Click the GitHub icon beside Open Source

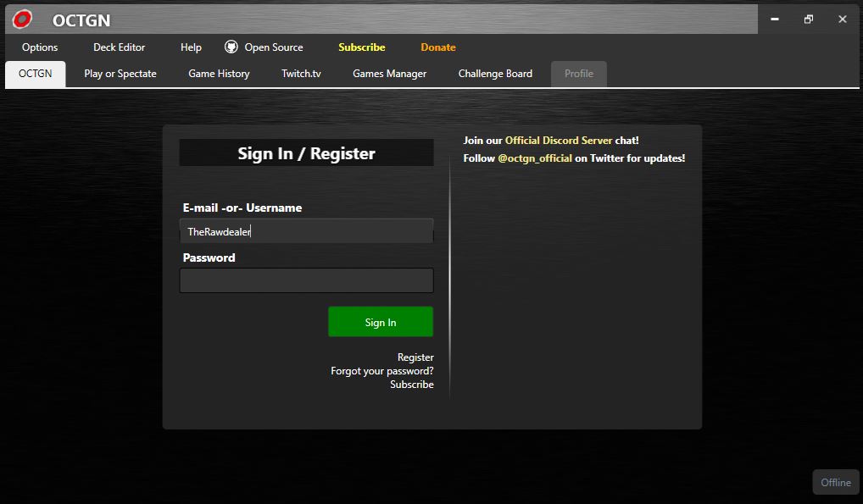[231, 47]
